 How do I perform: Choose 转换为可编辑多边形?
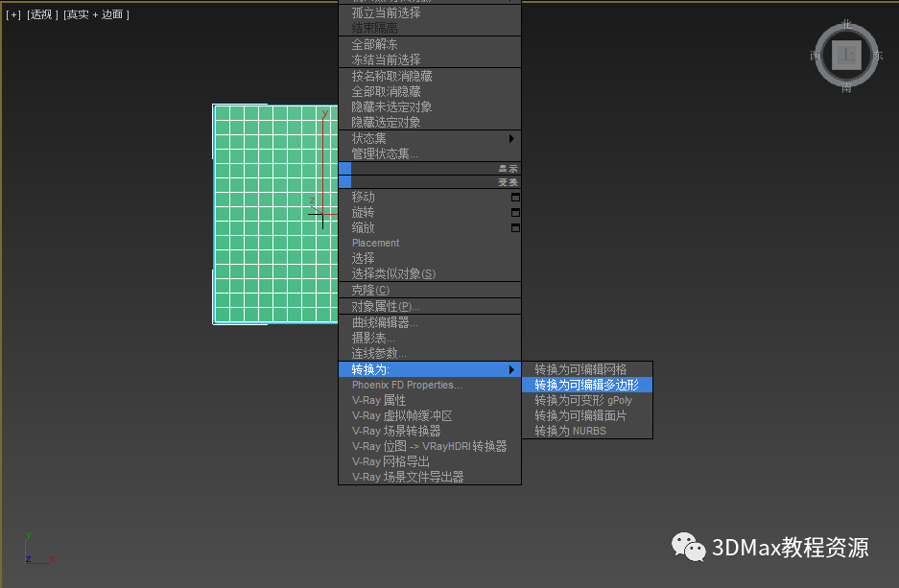click(587, 385)
